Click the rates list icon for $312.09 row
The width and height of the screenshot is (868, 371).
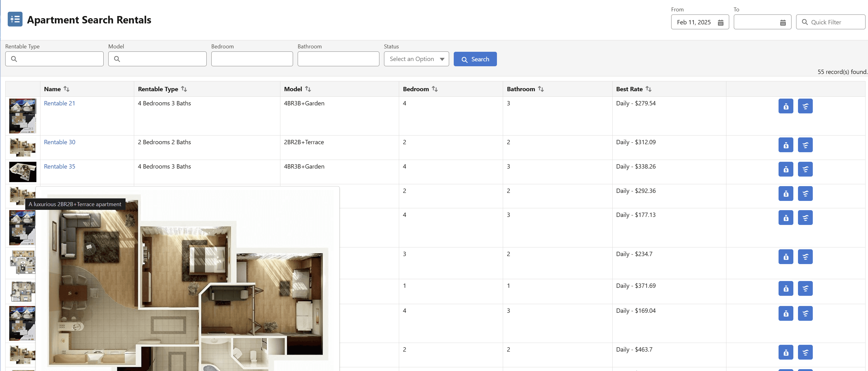pos(805,145)
